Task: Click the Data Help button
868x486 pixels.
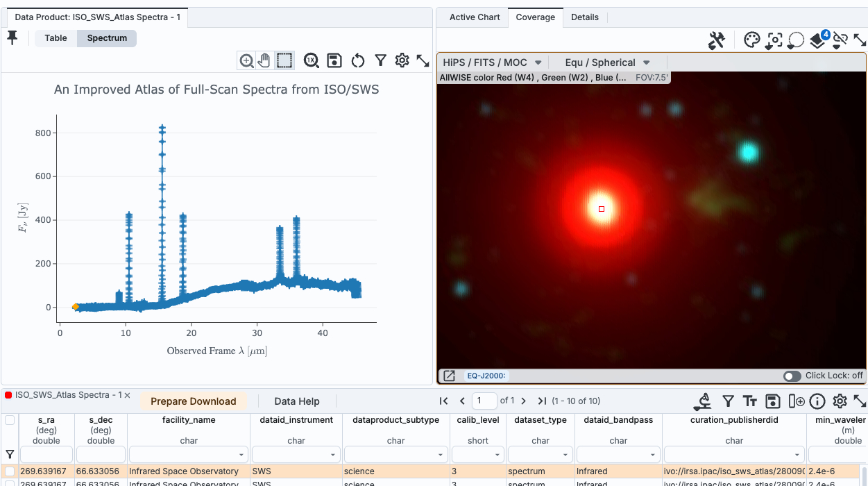Action: (x=297, y=401)
